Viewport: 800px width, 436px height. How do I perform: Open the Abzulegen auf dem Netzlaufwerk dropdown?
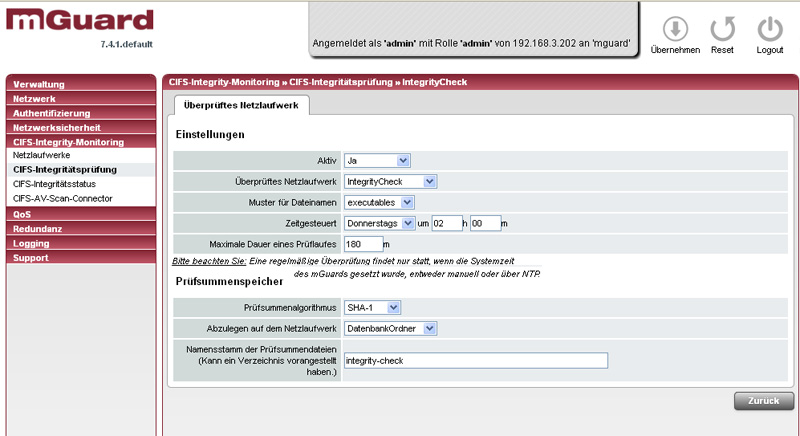click(x=390, y=328)
